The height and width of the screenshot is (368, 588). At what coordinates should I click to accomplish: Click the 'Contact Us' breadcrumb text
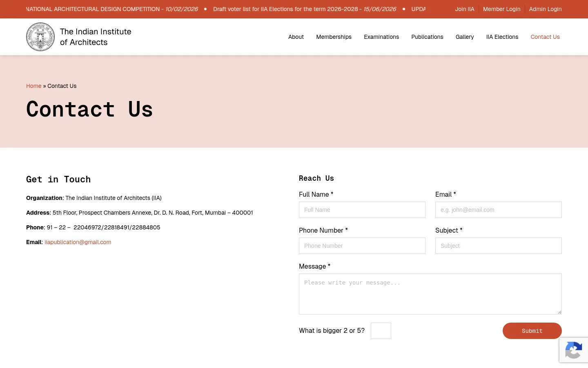[62, 86]
